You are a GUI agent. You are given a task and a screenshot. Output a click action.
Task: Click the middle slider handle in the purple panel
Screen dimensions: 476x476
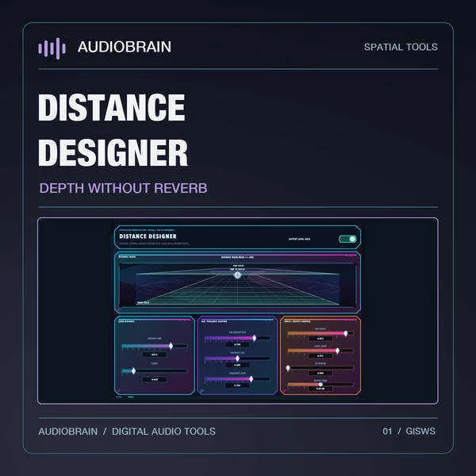pyautogui.click(x=237, y=359)
